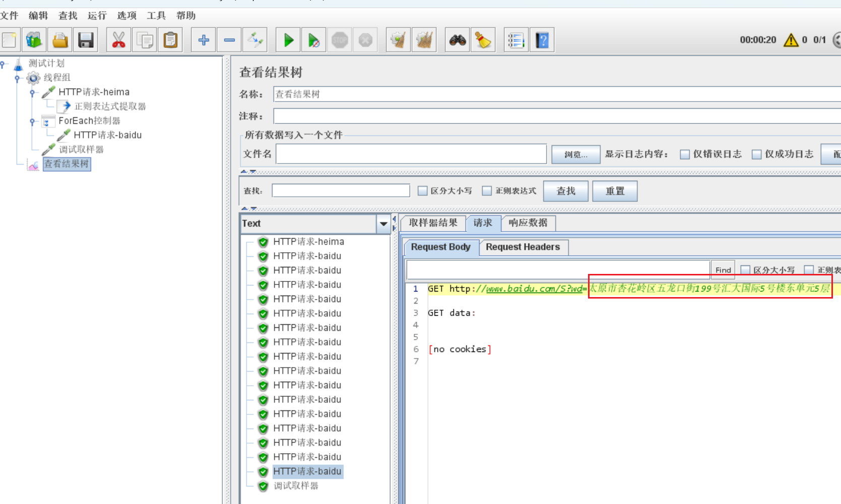The image size is (841, 504).
Task: Open Help book icon
Action: tap(542, 40)
